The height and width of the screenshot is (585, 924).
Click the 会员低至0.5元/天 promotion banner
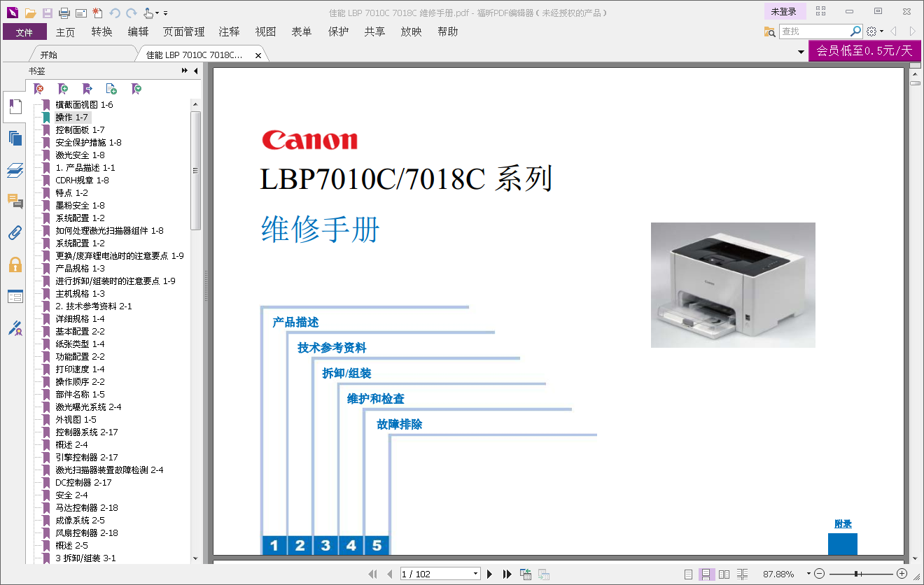864,50
